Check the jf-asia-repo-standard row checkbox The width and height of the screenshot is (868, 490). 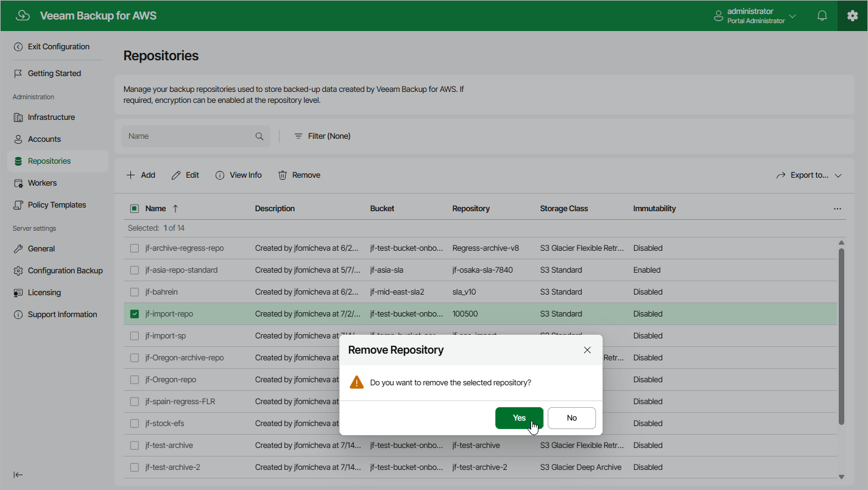pyautogui.click(x=135, y=270)
